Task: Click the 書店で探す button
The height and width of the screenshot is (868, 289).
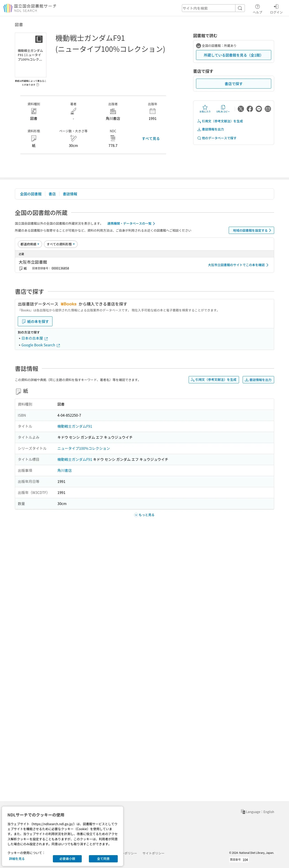Action: pyautogui.click(x=233, y=84)
